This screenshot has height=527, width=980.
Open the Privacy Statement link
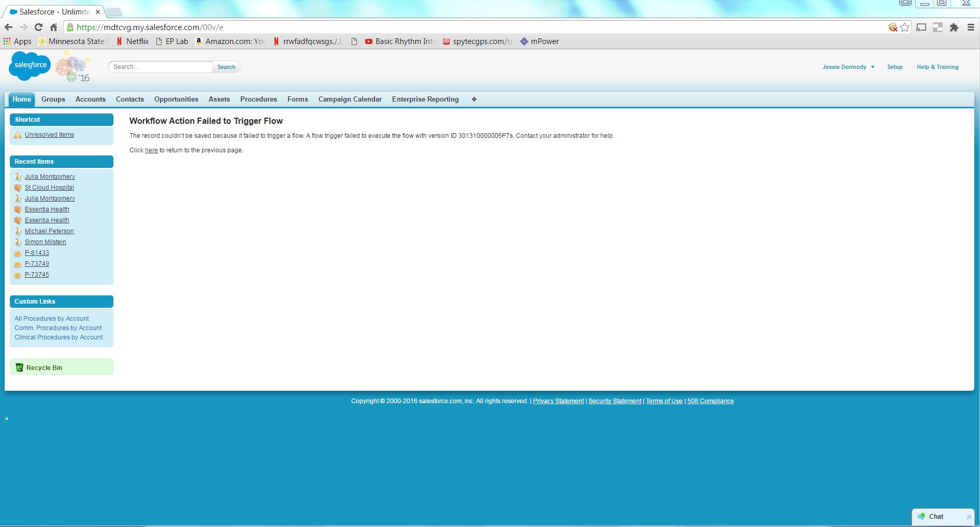558,401
